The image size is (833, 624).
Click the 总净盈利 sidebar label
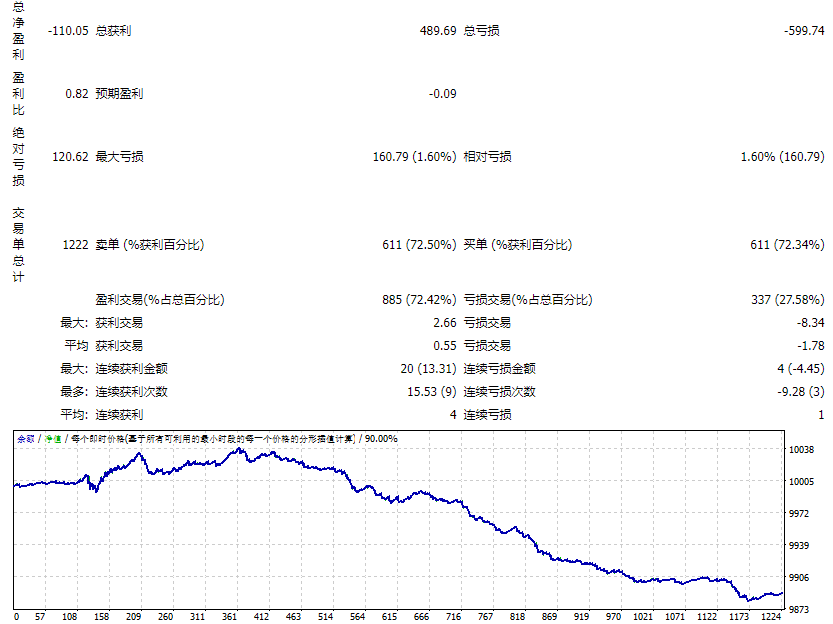point(21,30)
